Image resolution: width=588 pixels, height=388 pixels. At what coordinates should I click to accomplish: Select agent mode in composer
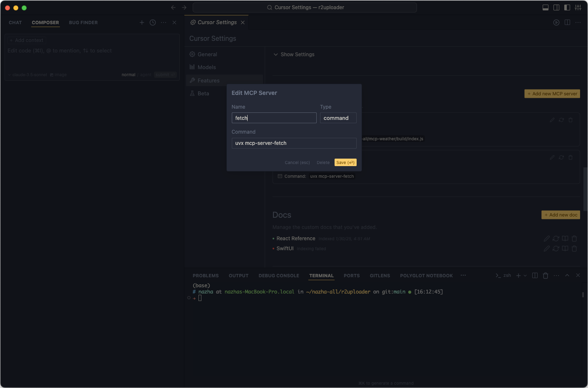[x=146, y=75]
